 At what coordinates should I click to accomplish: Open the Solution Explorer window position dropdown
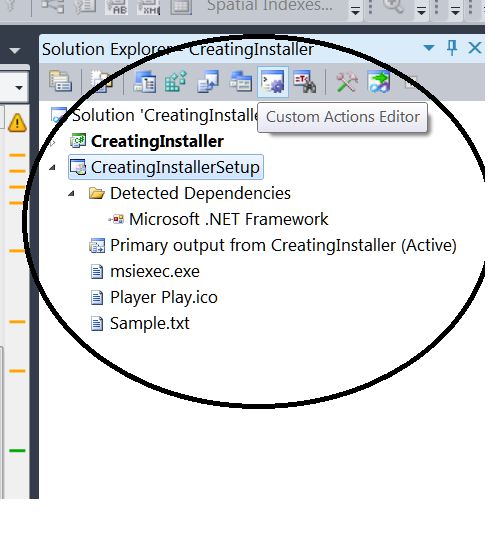click(429, 48)
